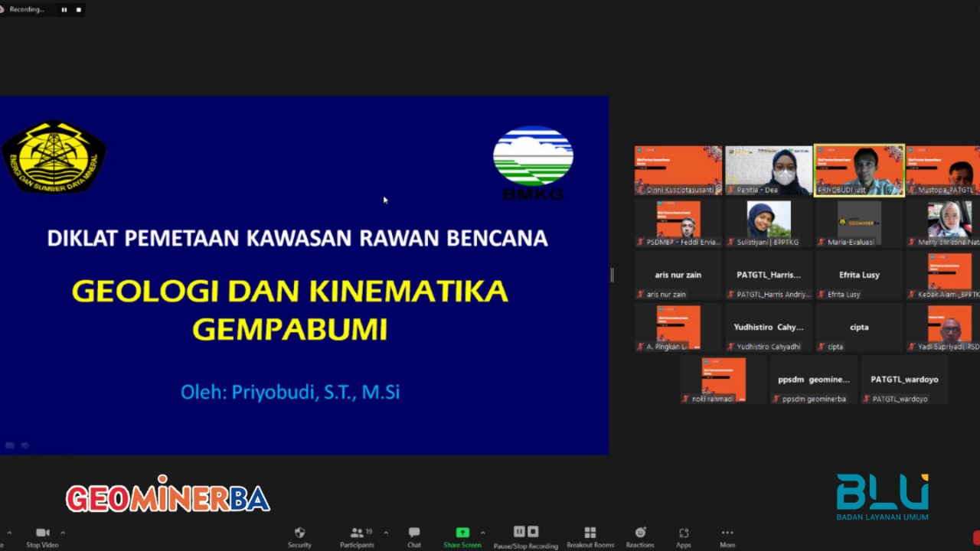The height and width of the screenshot is (551, 980).
Task: Pause via the top-left Recording indicator
Action: click(64, 9)
